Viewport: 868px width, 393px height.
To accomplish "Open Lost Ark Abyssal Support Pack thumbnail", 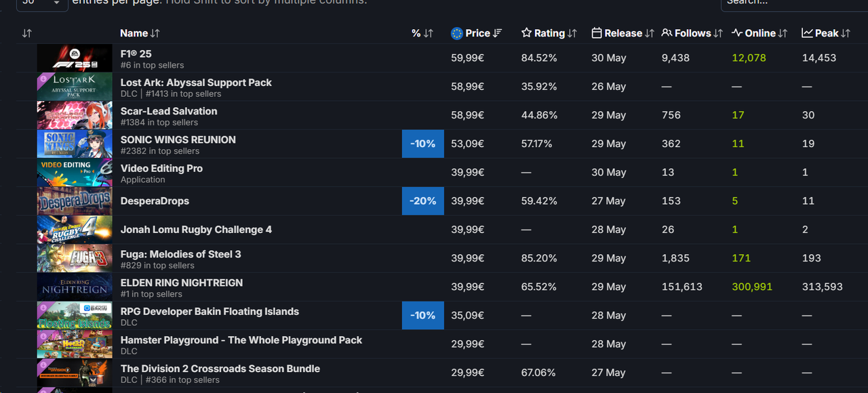I will (75, 87).
